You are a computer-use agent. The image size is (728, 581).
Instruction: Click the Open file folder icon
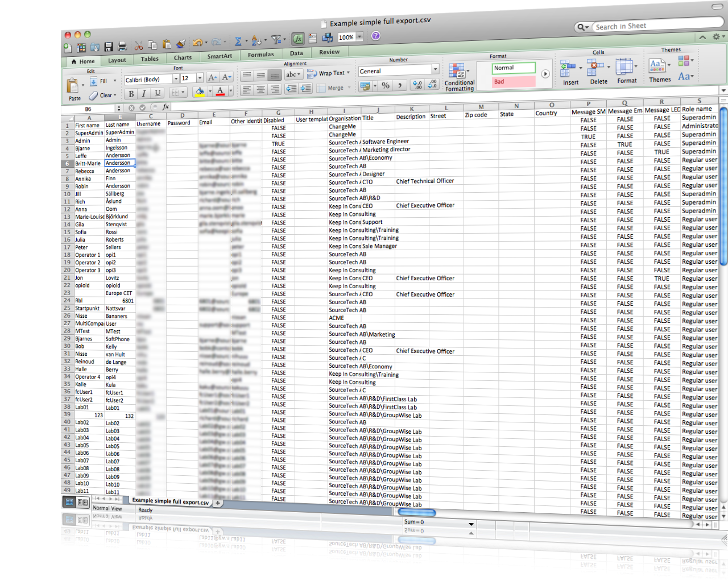point(95,47)
